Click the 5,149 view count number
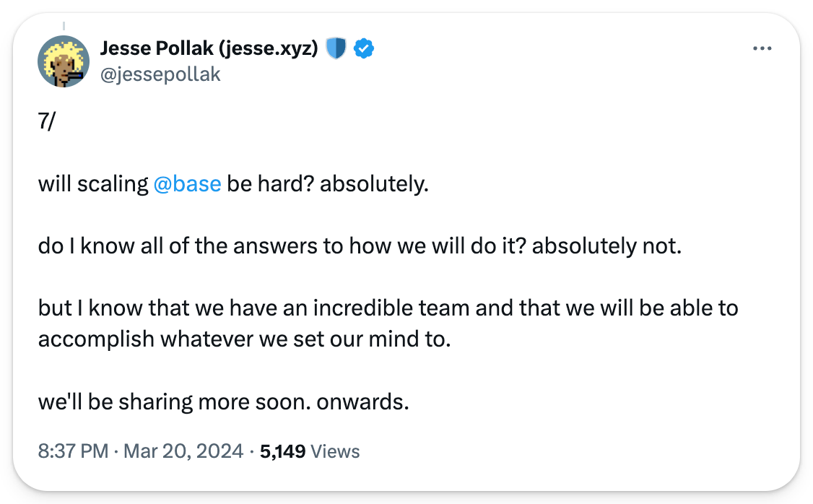 pos(282,452)
